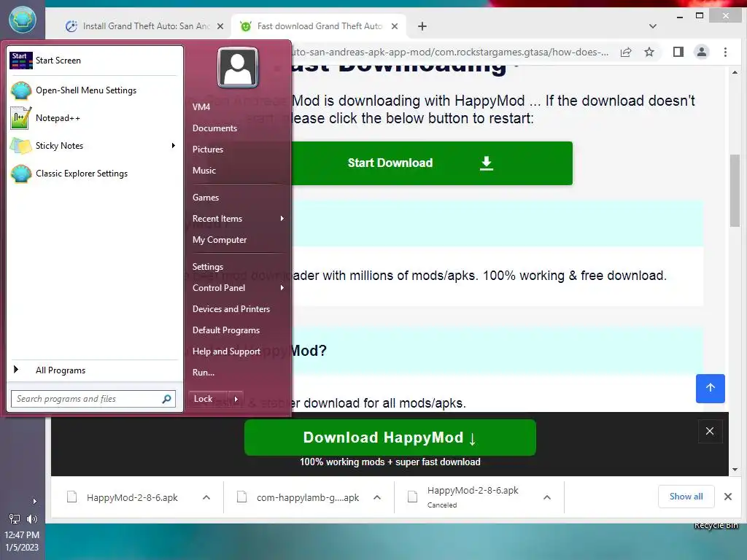The height and width of the screenshot is (560, 747).
Task: Open the tab search chevron
Action: click(653, 26)
